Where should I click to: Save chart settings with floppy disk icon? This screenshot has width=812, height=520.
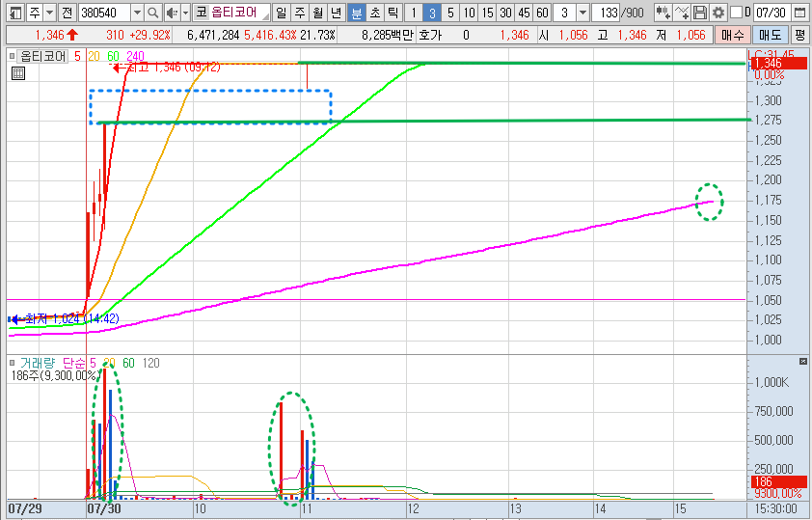tap(700, 13)
